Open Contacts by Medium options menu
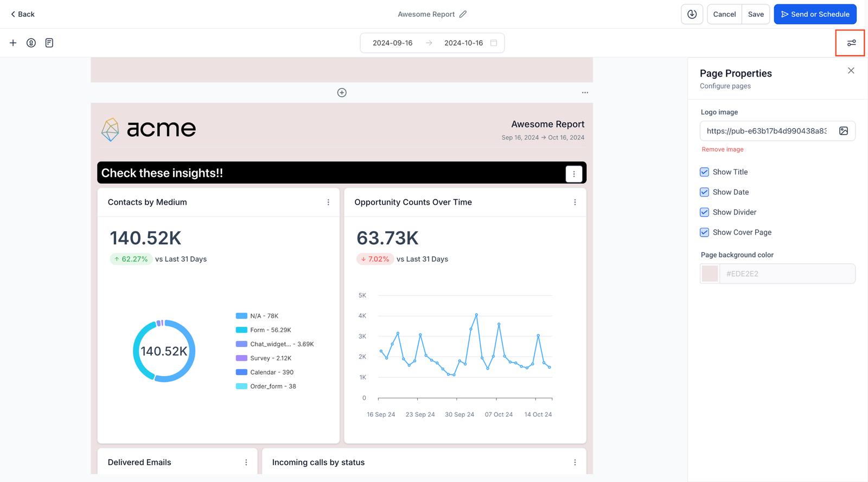 [x=328, y=202]
